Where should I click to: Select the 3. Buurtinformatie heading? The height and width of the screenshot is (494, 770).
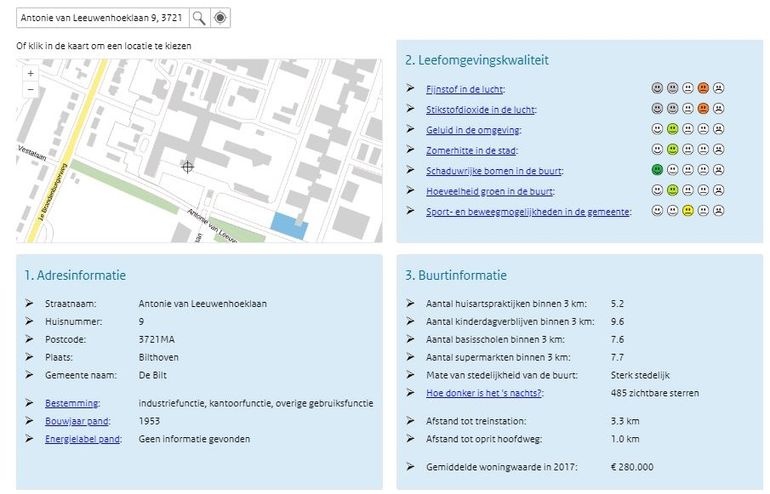[456, 275]
